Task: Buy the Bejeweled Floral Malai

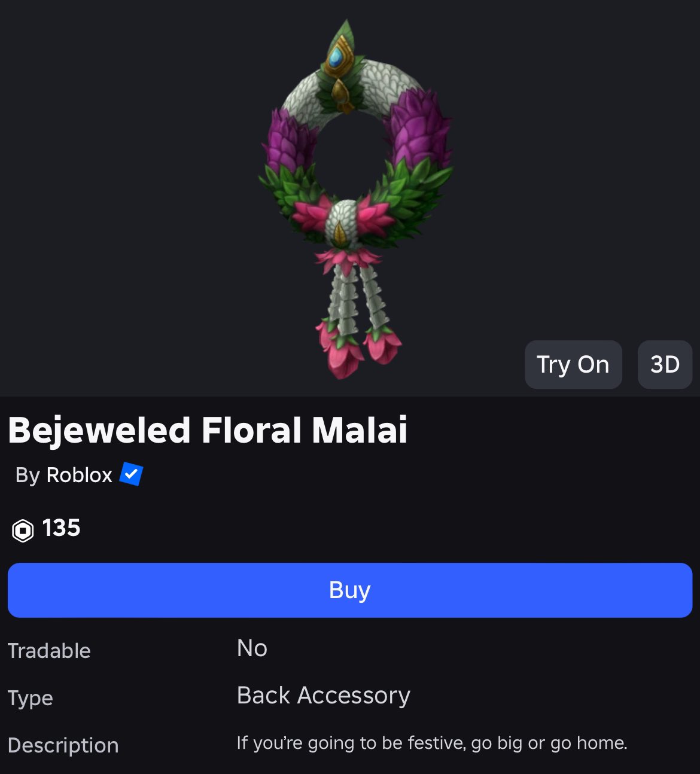Action: coord(350,590)
